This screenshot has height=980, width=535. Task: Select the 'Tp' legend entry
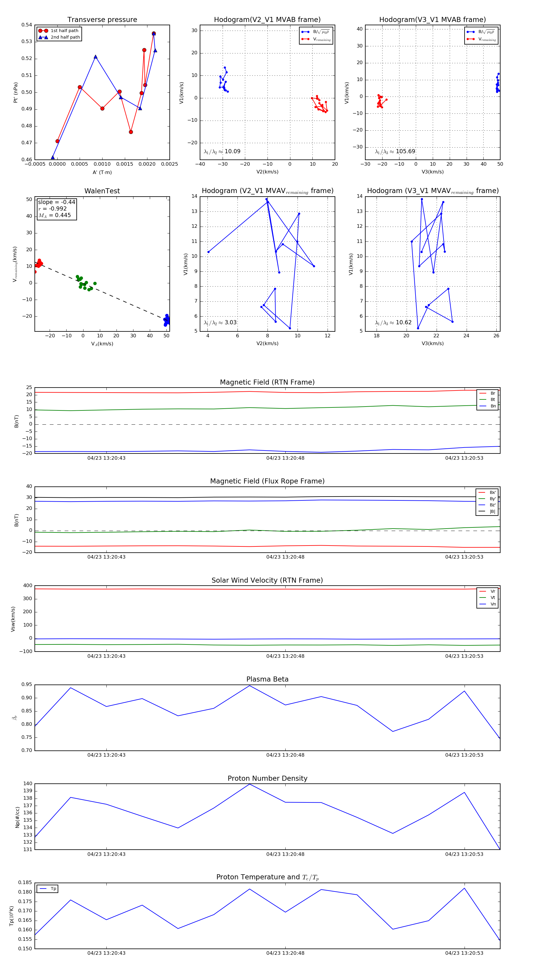48,889
